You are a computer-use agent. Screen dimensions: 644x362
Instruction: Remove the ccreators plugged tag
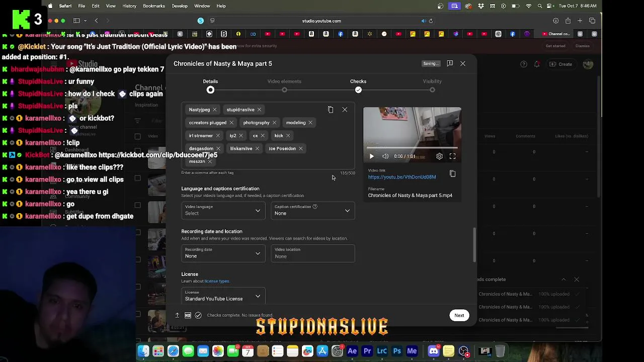tap(231, 123)
